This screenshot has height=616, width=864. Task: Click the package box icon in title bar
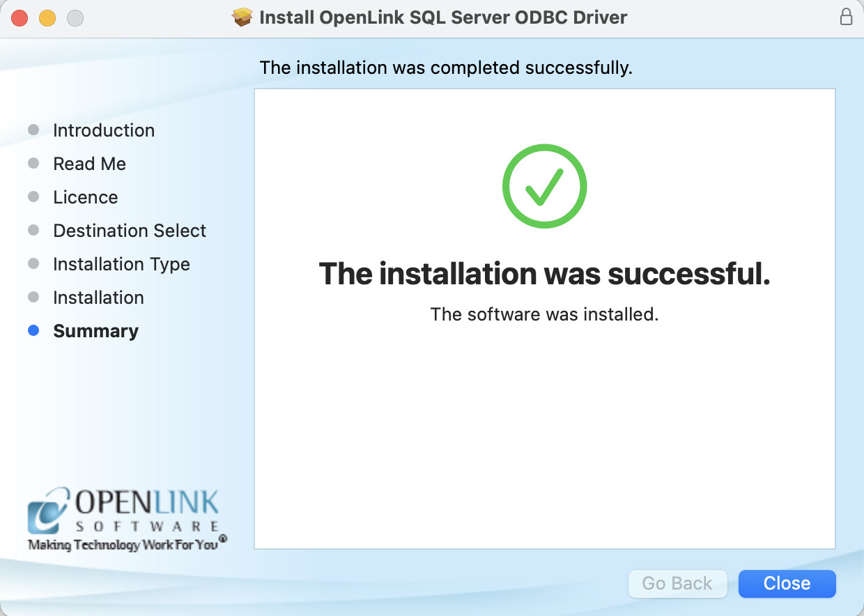(x=242, y=17)
